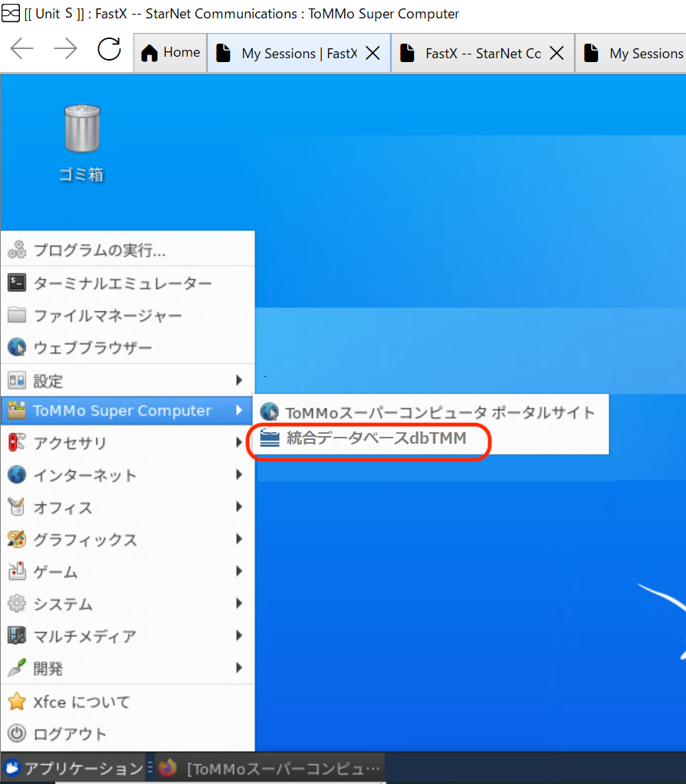This screenshot has height=784, width=686.
Task: Open 統合データベースdbTMM submenu entry
Action: click(432, 438)
